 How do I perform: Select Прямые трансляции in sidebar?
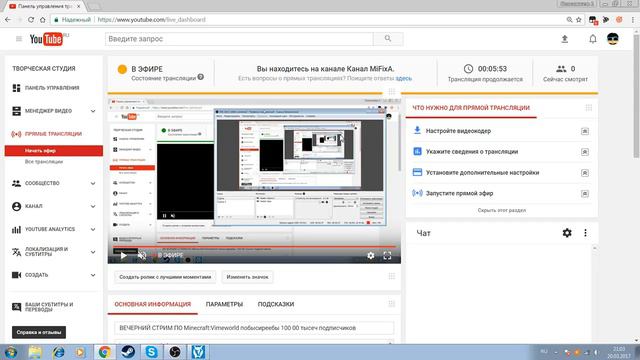click(53, 134)
